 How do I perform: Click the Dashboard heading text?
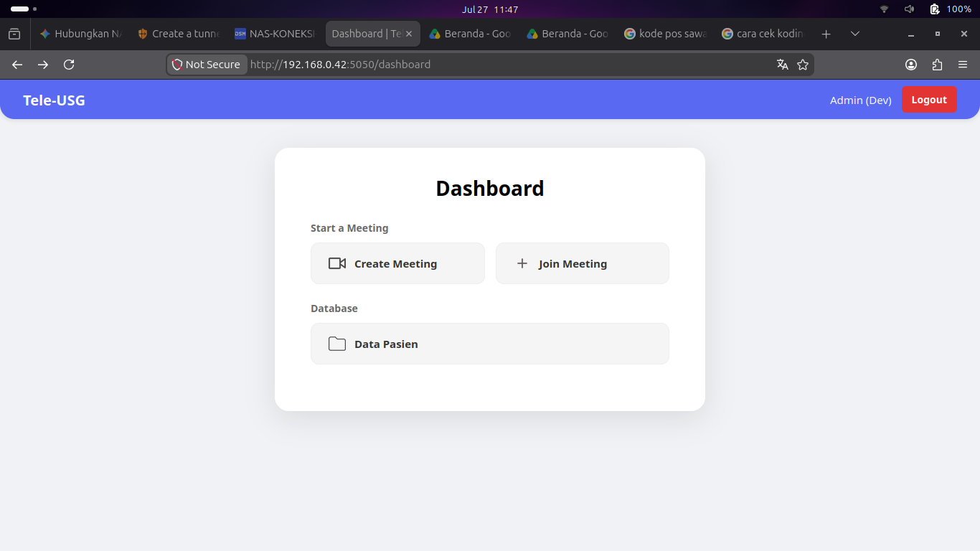pyautogui.click(x=490, y=188)
